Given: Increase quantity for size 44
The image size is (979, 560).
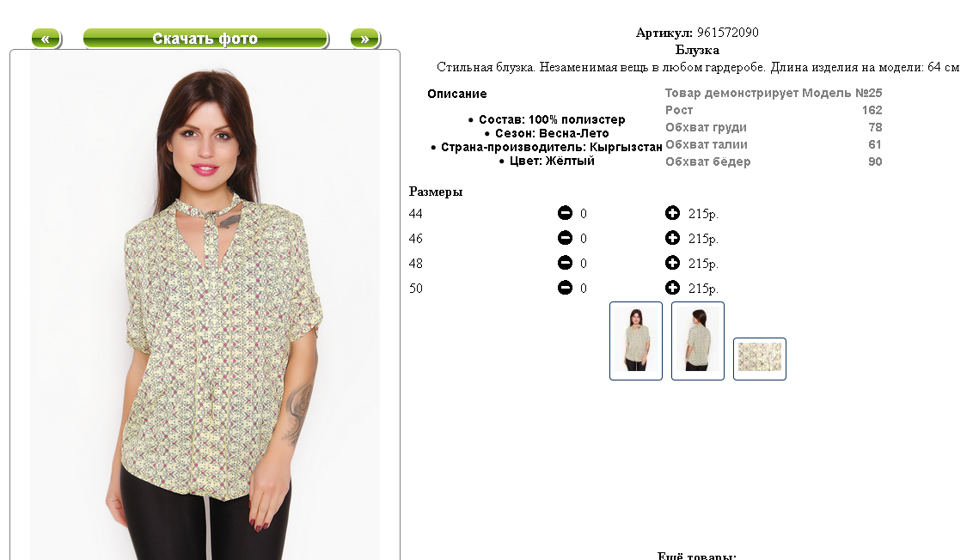Looking at the screenshot, I should point(672,213).
